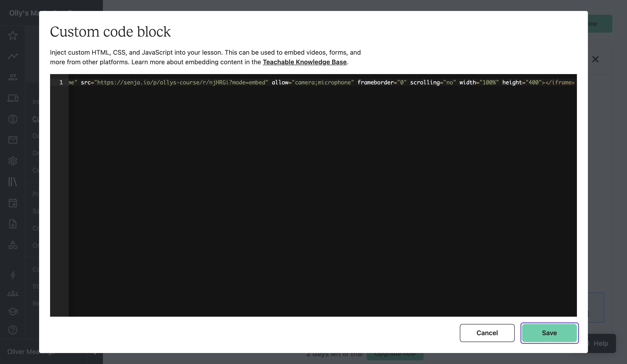Open the digital downloads file icon
Image resolution: width=627 pixels, height=364 pixels.
coord(13,224)
